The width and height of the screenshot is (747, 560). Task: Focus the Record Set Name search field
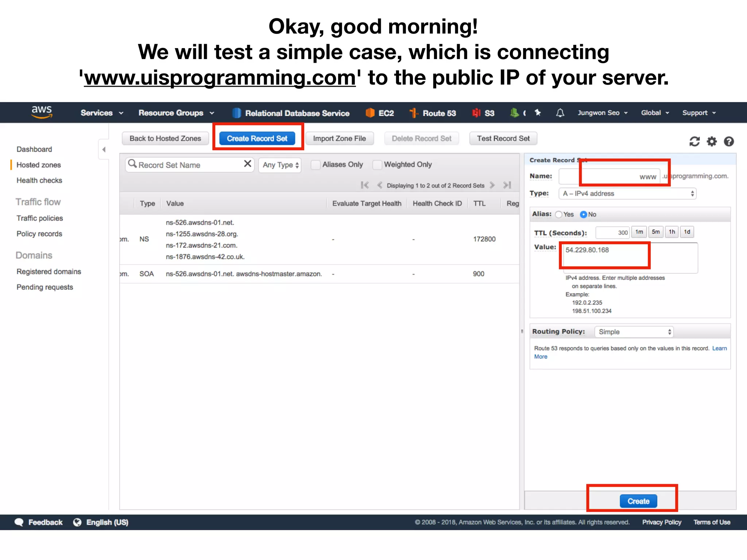pos(190,165)
